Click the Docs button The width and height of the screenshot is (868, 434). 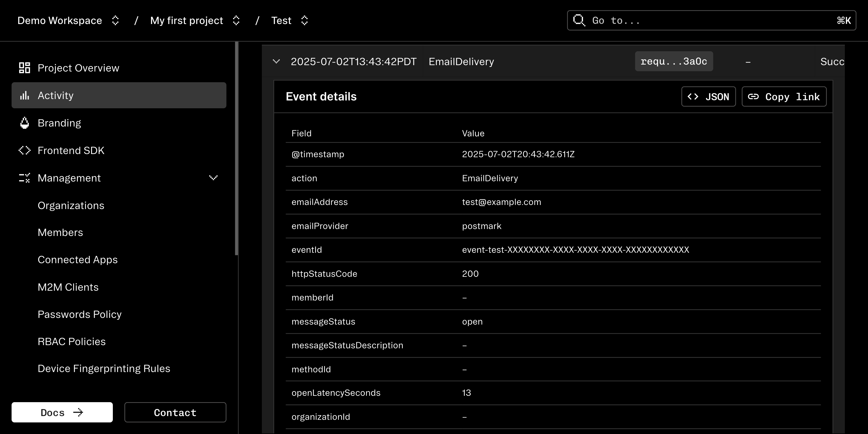pos(62,412)
